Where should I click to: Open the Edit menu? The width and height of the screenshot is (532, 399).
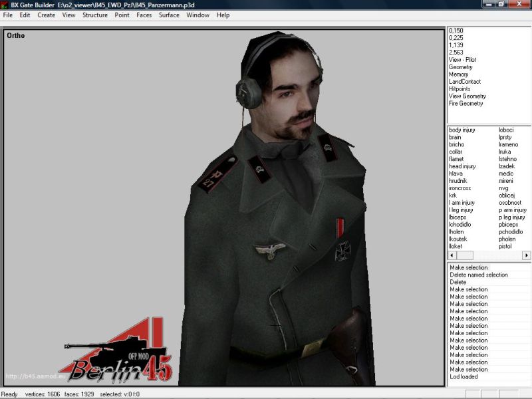pyautogui.click(x=25, y=15)
